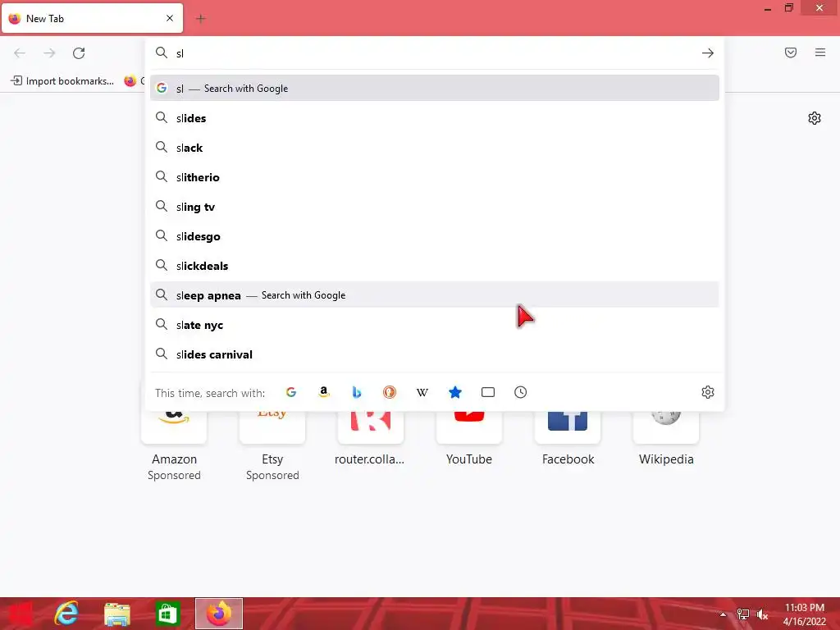This screenshot has height=630, width=840.
Task: Reload the current page
Action: (79, 53)
